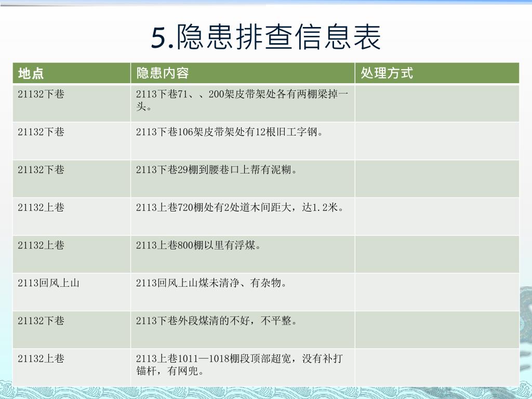Click the cell 2113回风上山煤未清净、有杂物
This screenshot has height=399, width=532.
(x=243, y=292)
